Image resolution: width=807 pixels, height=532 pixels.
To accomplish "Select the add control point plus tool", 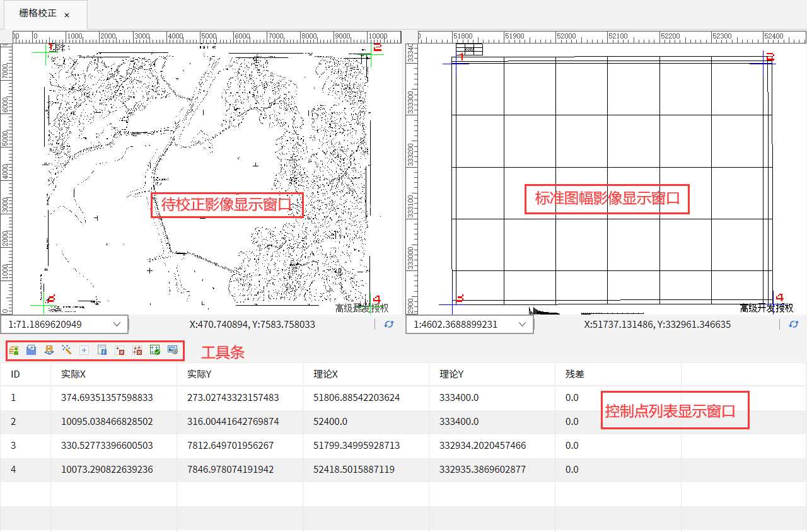I will point(84,350).
